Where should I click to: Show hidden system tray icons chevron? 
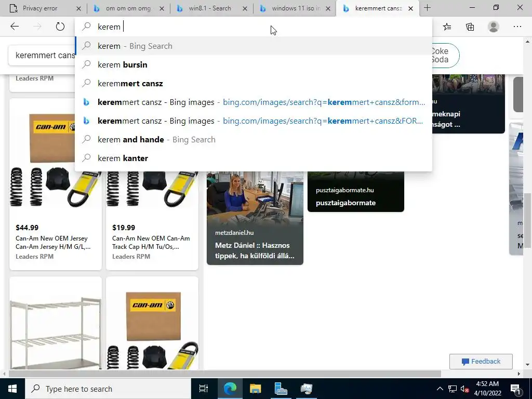coord(440,389)
